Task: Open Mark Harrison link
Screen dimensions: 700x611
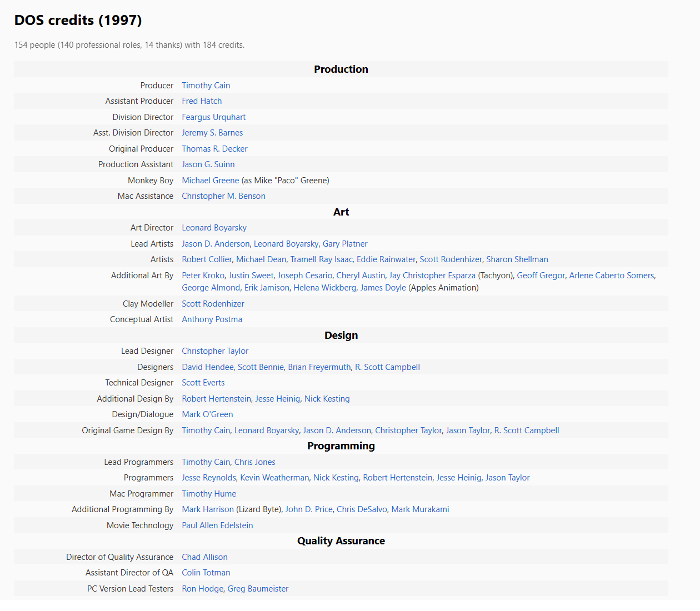Action: tap(207, 509)
